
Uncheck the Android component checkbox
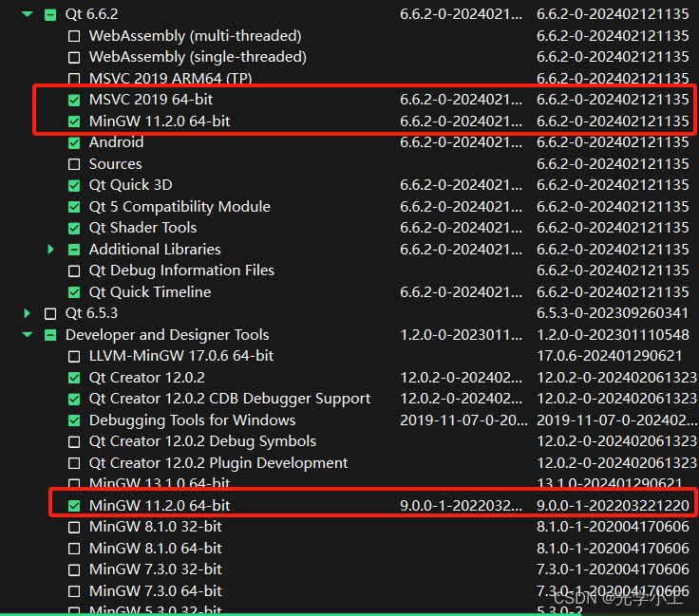(74, 143)
